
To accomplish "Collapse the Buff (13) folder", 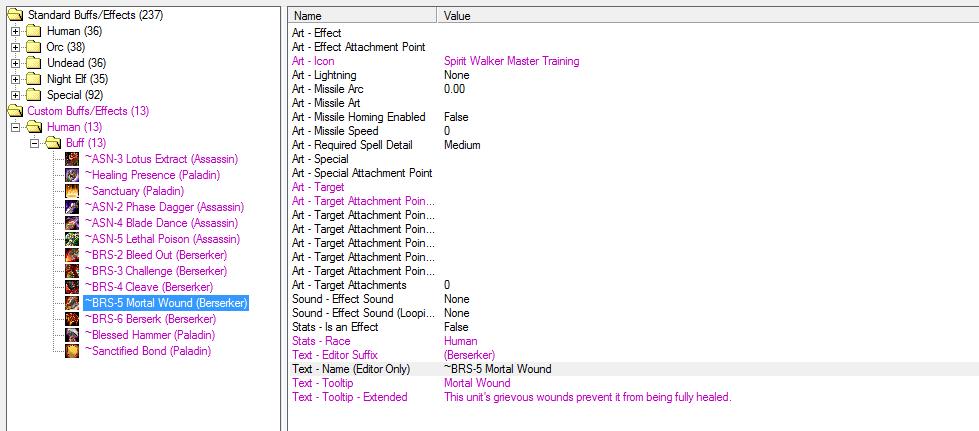I will [x=35, y=144].
